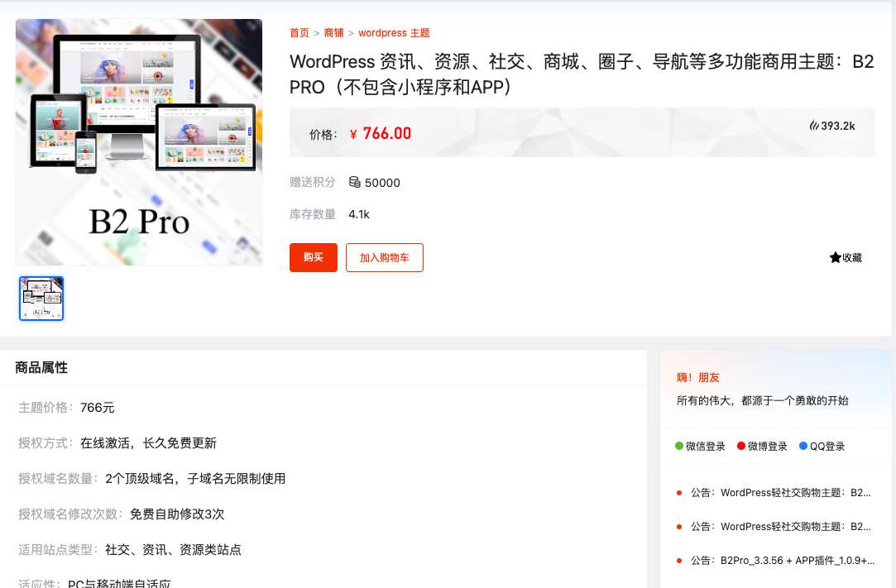
Task: Click the large B2 Pro product image
Action: pyautogui.click(x=138, y=142)
